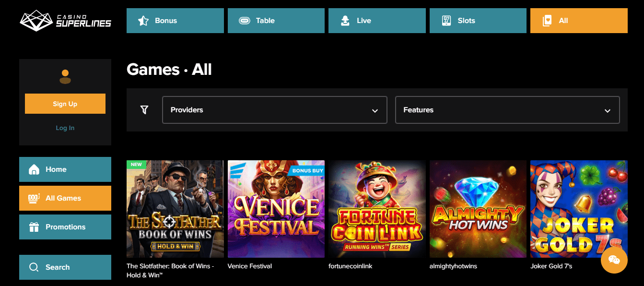Click the dealer icon on Live tab
644x286 pixels.
345,21
